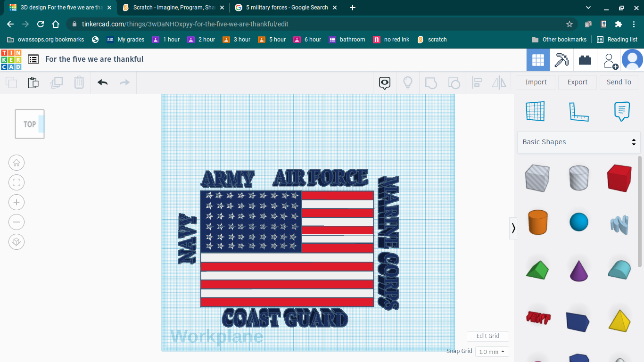Toggle Show All lightbulb icon
The height and width of the screenshot is (362, 644).
[408, 82]
